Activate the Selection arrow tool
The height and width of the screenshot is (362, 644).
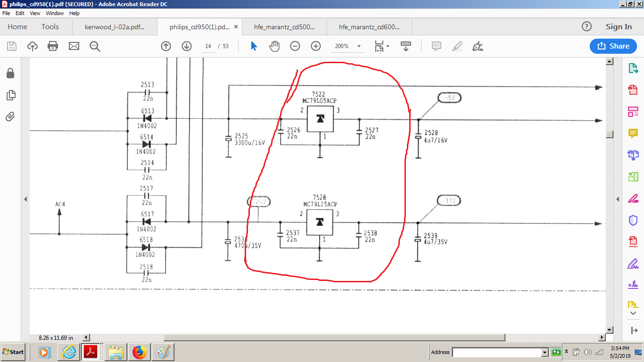click(x=254, y=46)
